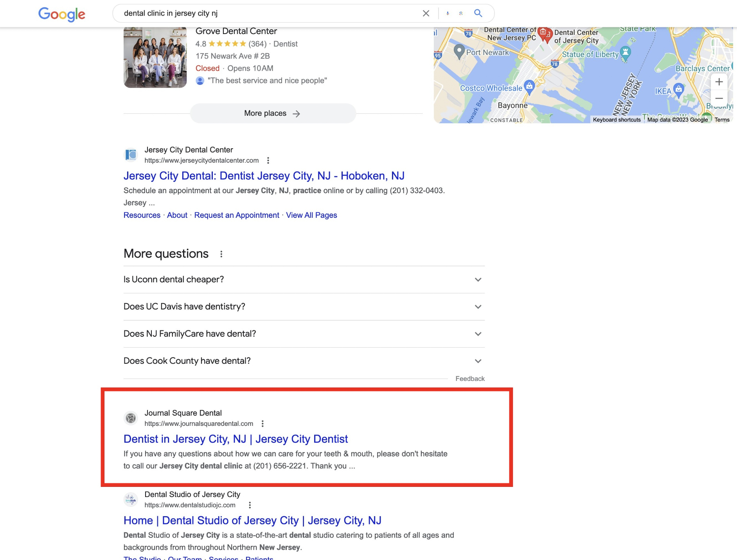Open 'Dentist in Jersey City, NJ' result
The height and width of the screenshot is (560, 737).
click(x=235, y=439)
